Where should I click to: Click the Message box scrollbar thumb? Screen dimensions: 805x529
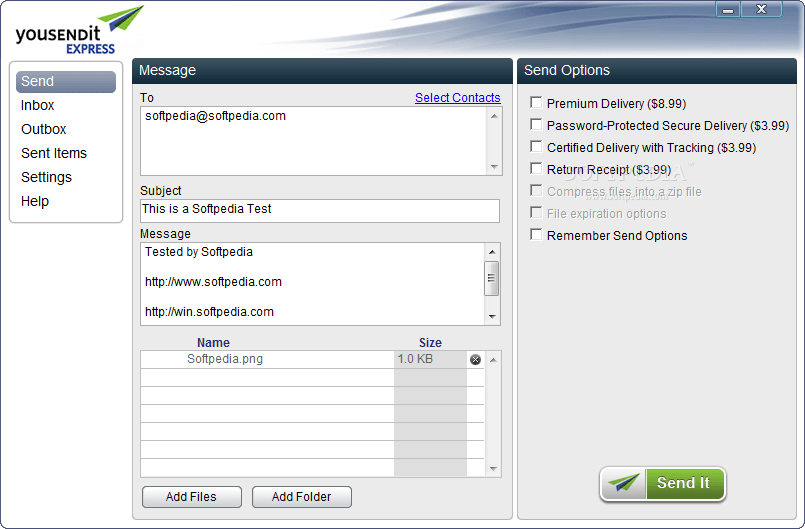491,278
